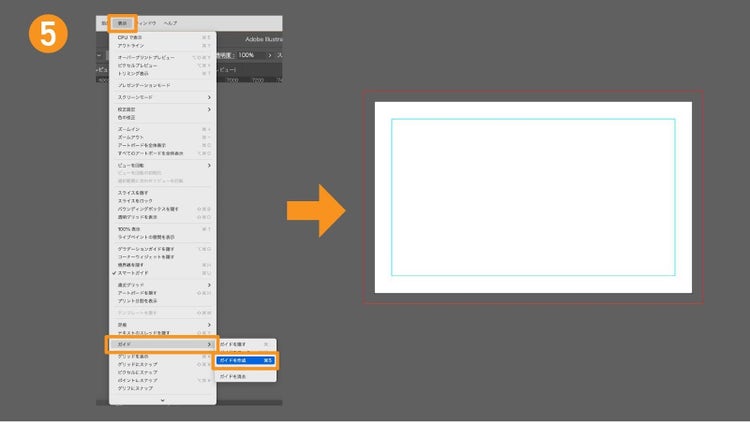This screenshot has height=422, width=750.
Task: Select ズームイン from the menu
Action: (x=163, y=129)
